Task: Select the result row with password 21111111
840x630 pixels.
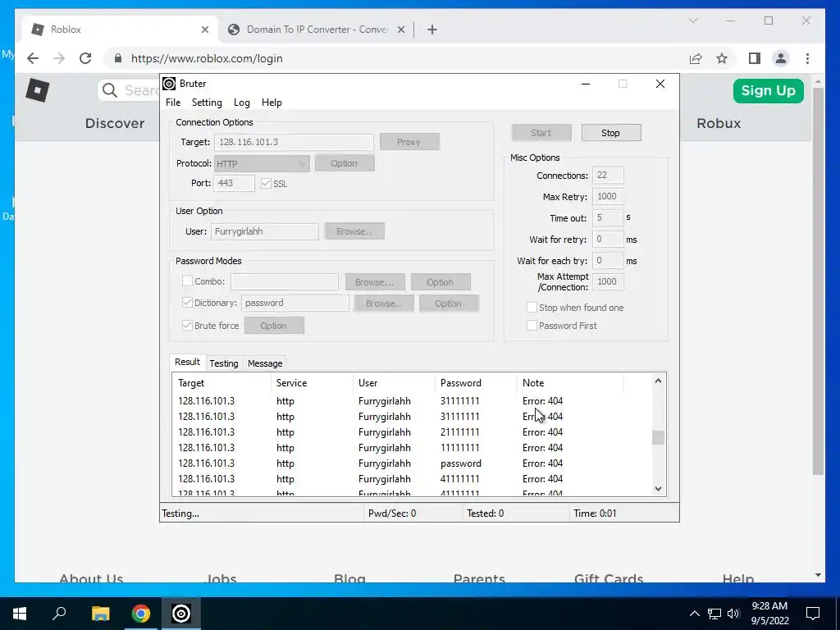Action: click(x=413, y=431)
